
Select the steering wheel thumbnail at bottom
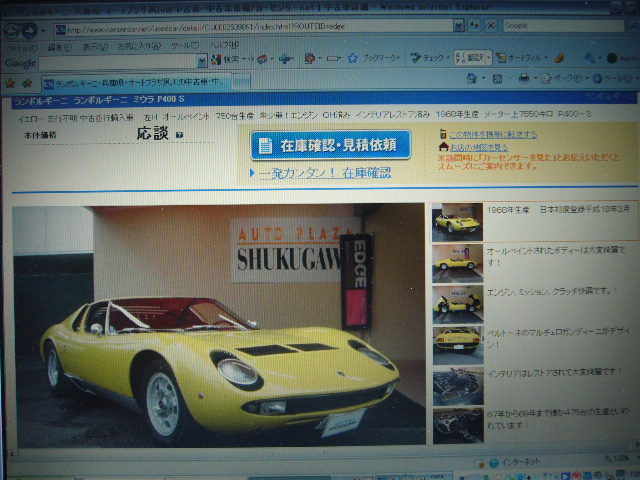coord(458,426)
